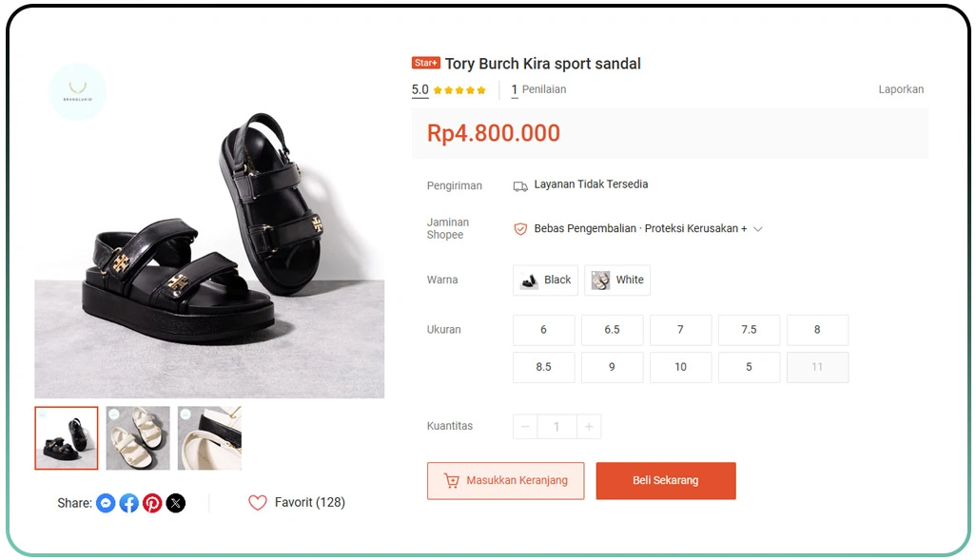Screen dimensions: 976x560
Task: Select the White color variant
Action: coord(617,280)
